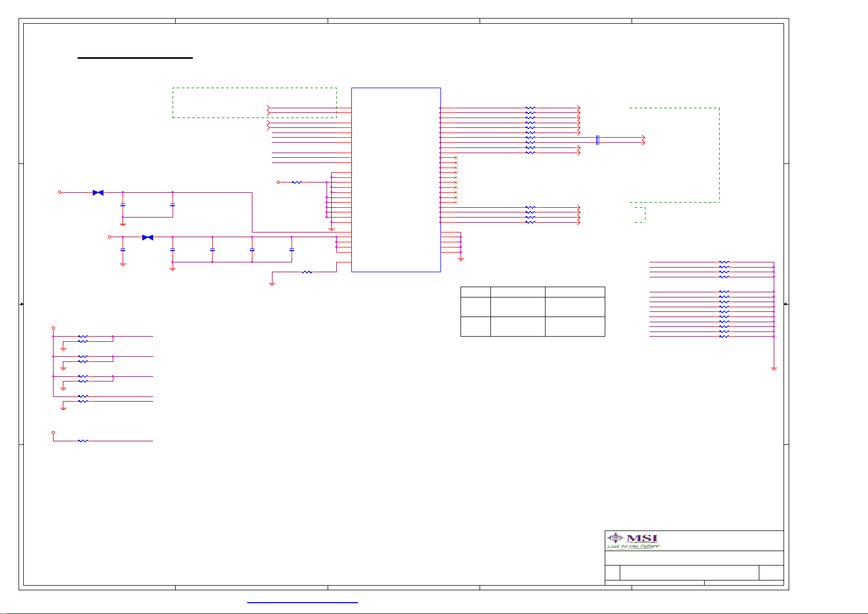Select the lone resistor at the bottom left
Viewport: 868px width, 614px height.
[x=83, y=441]
